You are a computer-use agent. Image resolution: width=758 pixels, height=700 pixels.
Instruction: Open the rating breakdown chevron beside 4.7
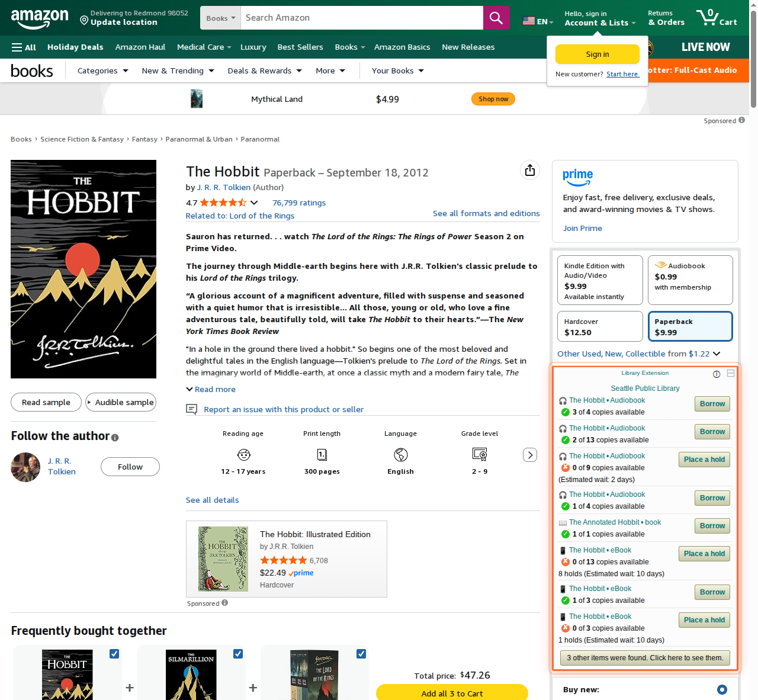click(254, 203)
